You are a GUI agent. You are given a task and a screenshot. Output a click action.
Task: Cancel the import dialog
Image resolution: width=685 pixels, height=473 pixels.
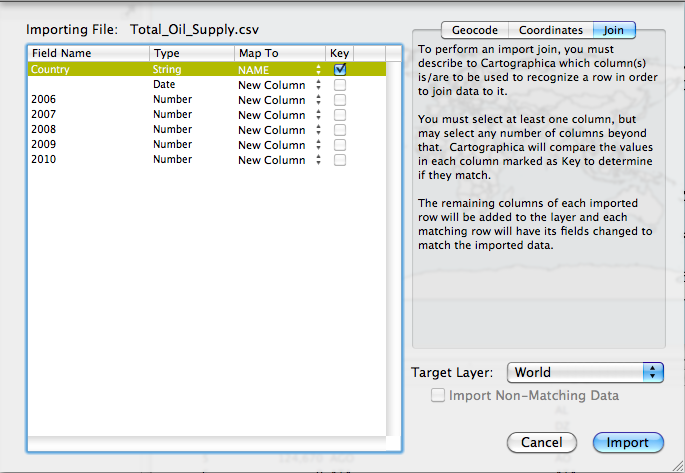541,442
